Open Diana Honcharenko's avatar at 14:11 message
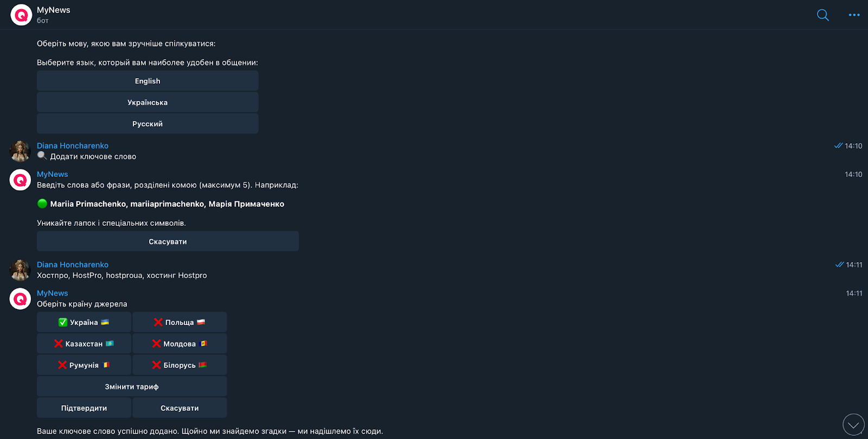This screenshot has width=868, height=439. [x=20, y=270]
